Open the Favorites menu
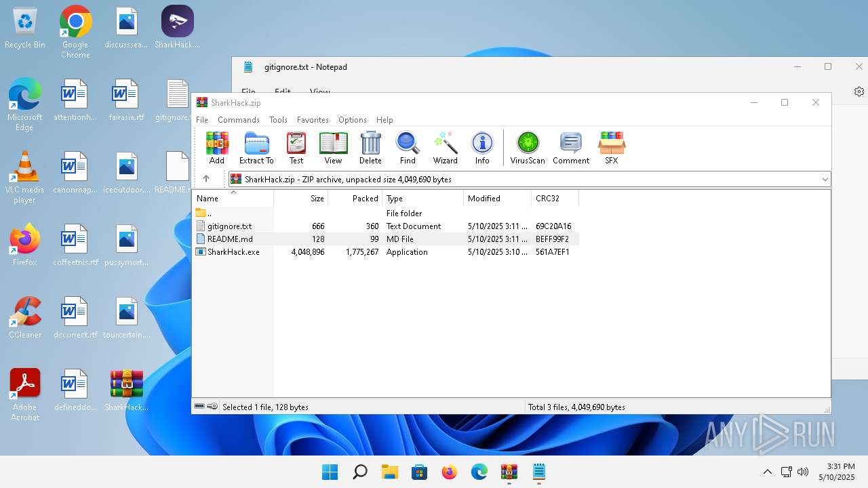The height and width of the screenshot is (488, 868). [x=313, y=119]
